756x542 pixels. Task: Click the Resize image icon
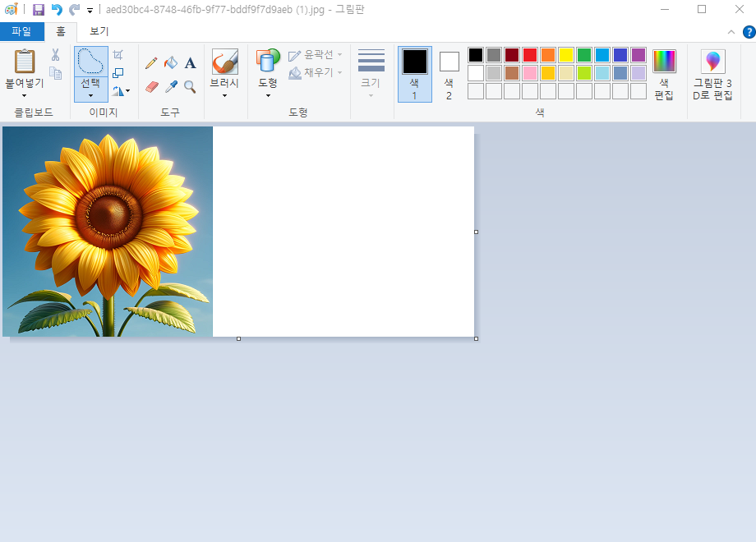pos(118,73)
